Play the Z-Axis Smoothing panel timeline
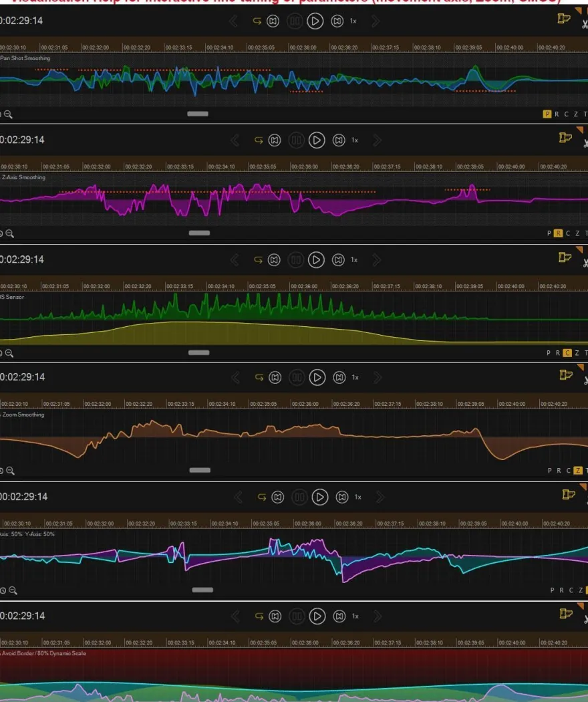Screen dimensions: 588x702 coord(317,140)
